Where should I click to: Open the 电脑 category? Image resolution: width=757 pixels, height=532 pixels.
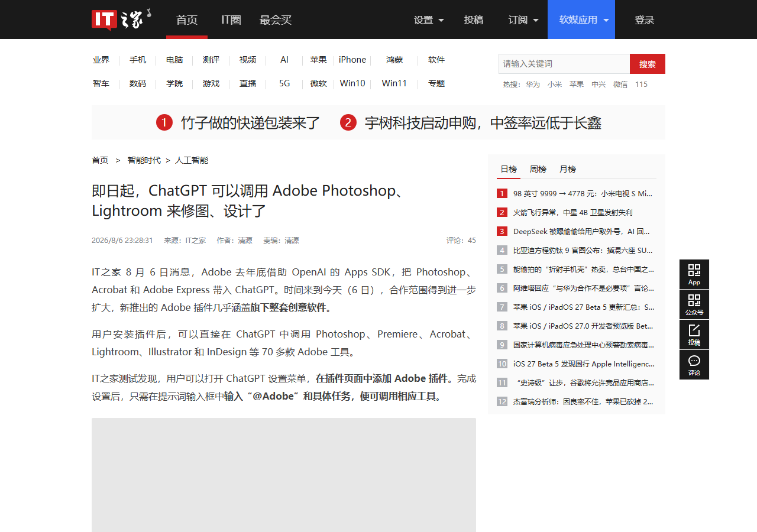pyautogui.click(x=174, y=60)
